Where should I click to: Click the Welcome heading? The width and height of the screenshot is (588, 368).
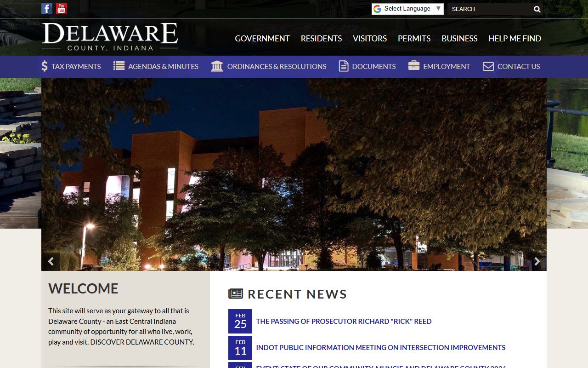(83, 288)
